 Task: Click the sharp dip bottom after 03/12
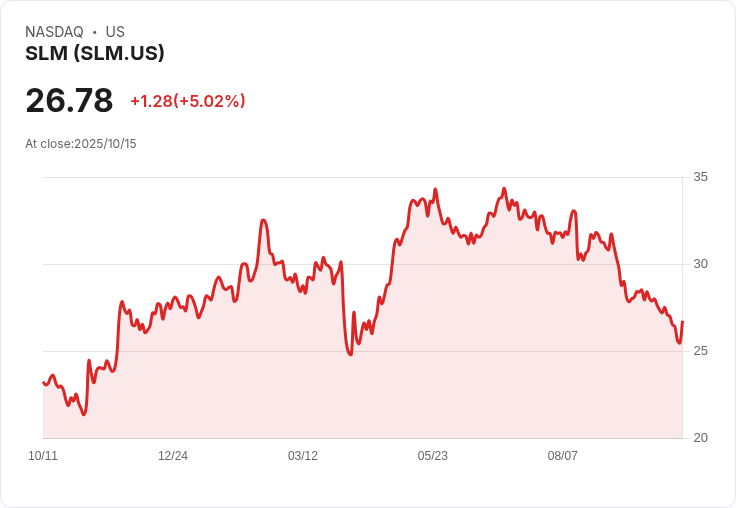pos(350,354)
